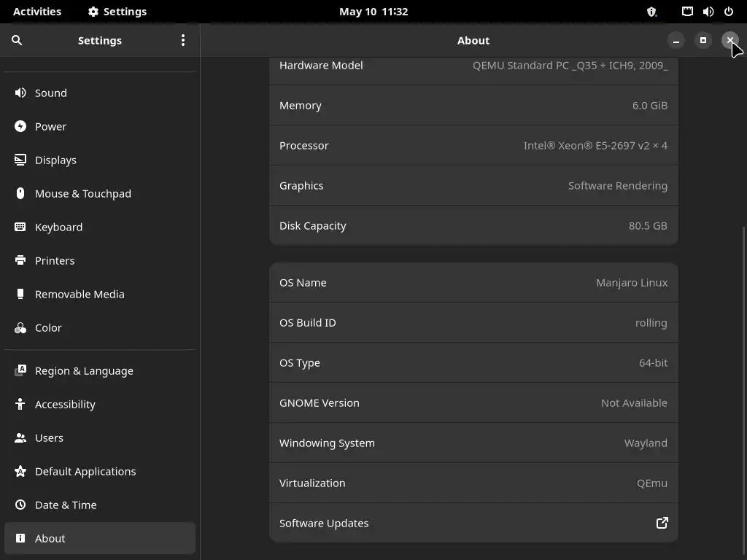Click the Users people icon
The height and width of the screenshot is (560, 747).
(20, 437)
